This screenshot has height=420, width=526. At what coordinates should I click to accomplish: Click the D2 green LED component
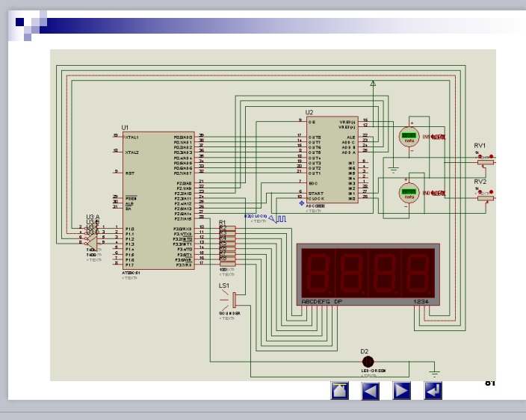[367, 361]
